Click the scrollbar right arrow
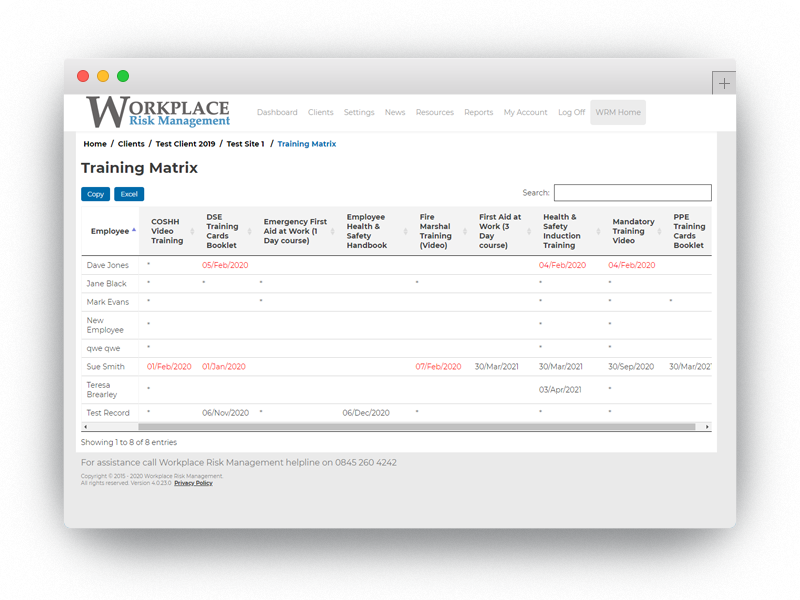 [x=707, y=427]
